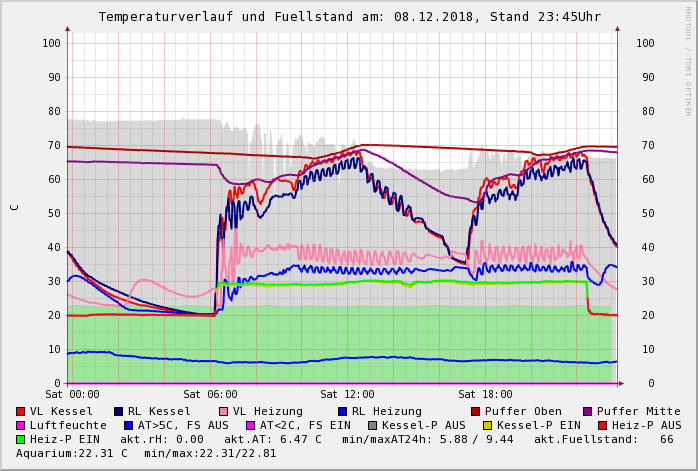
Task: Select the purple Puffer Mitte legend swatch
Action: coord(587,411)
